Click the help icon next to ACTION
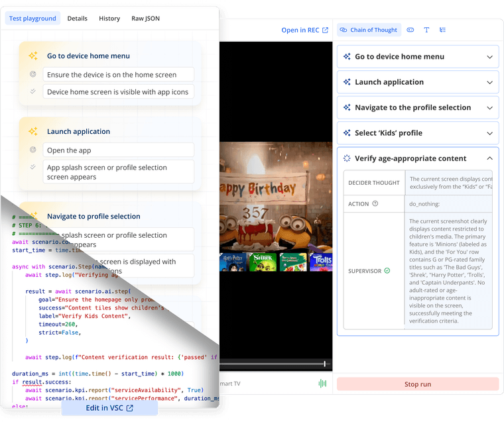The width and height of the screenshot is (504, 422). tap(375, 203)
